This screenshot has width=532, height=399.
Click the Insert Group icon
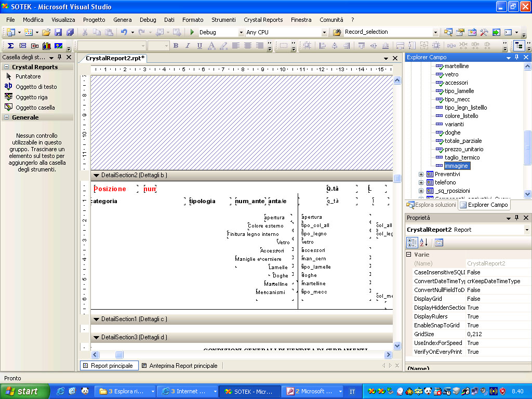click(x=23, y=46)
